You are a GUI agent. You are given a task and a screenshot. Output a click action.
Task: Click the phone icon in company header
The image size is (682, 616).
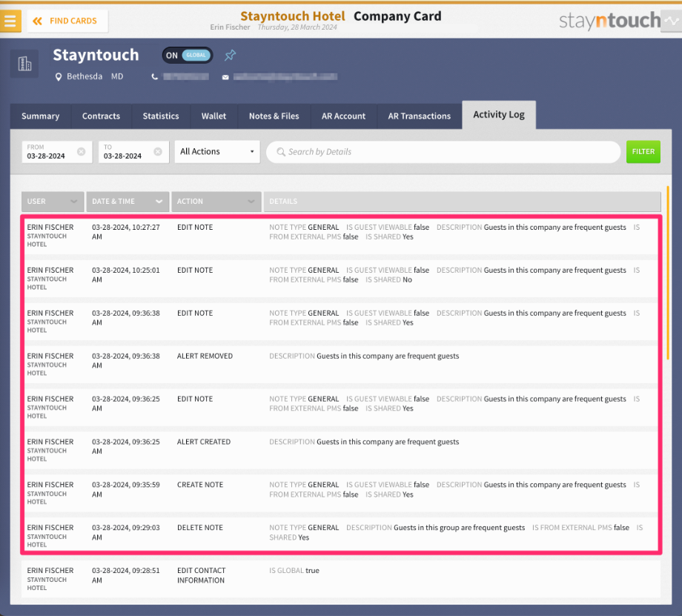coord(154,77)
